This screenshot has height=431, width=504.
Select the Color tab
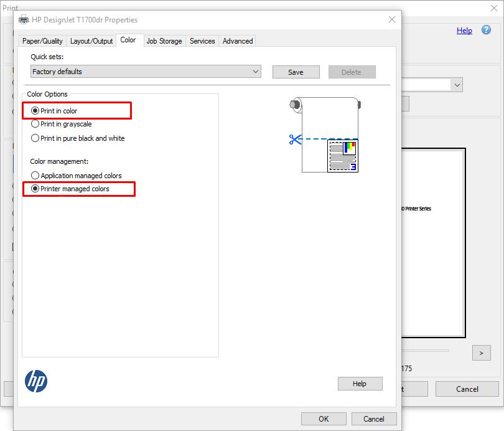[128, 40]
